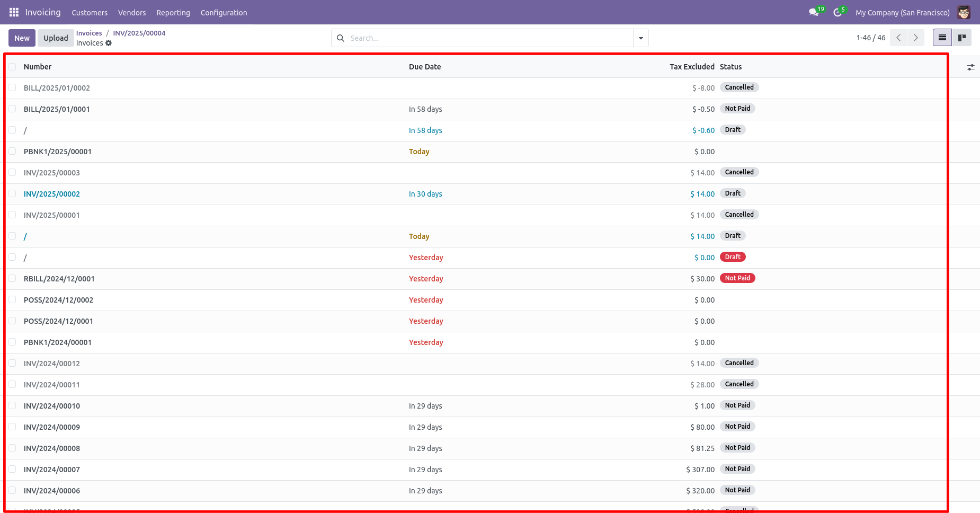Click the 1-46 / 46 pager counter
Image resolution: width=980 pixels, height=513 pixels.
(x=871, y=38)
